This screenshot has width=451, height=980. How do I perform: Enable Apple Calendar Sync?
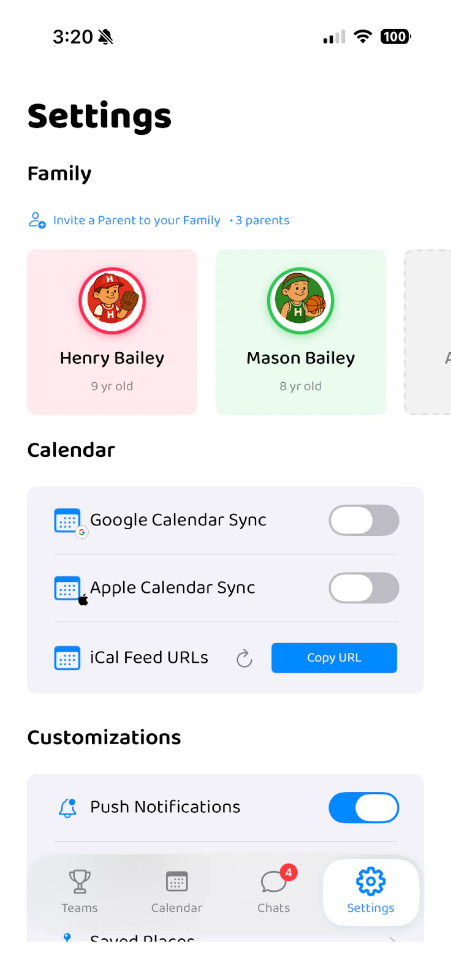coord(363,588)
